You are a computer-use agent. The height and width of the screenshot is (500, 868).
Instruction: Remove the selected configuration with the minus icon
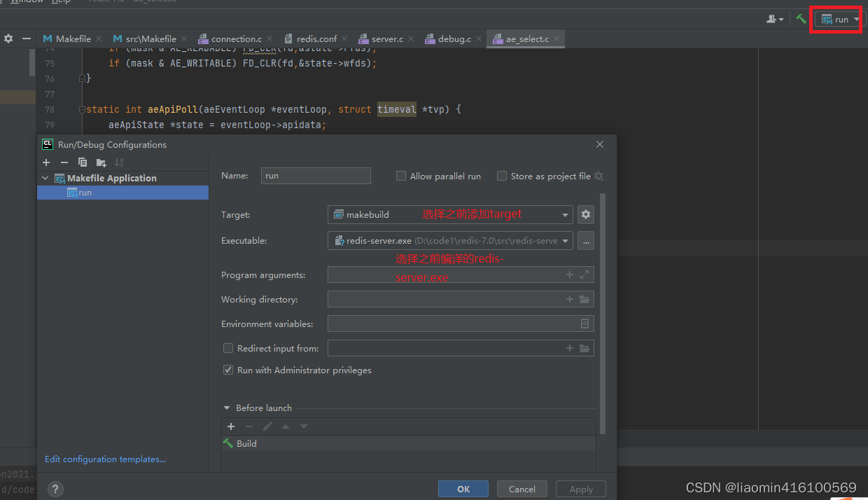pyautogui.click(x=64, y=162)
